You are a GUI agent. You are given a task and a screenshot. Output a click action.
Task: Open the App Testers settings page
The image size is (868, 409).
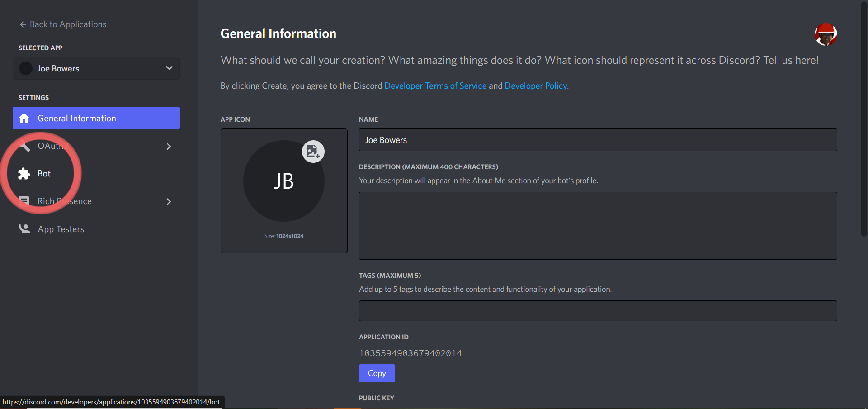tap(96, 229)
